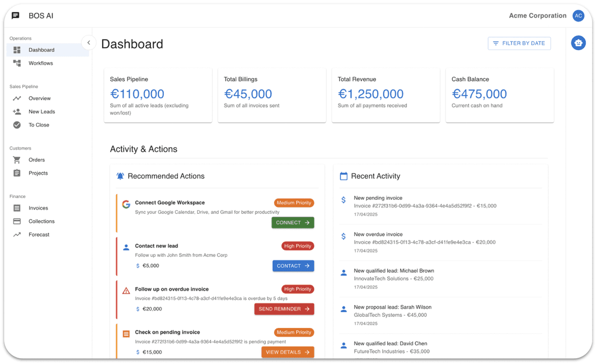Click Medium Priority badge on Check on pending invoice
The width and height of the screenshot is (597, 364).
(294, 333)
